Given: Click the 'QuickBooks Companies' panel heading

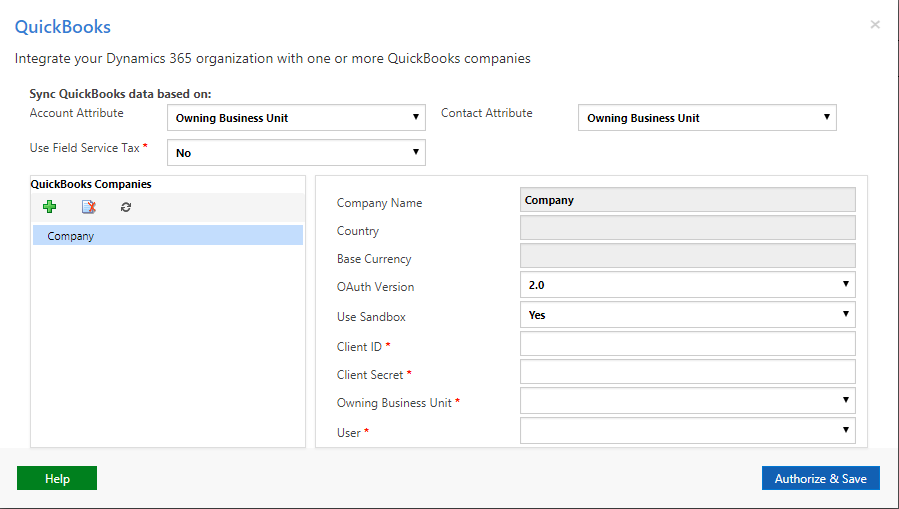Looking at the screenshot, I should pos(91,184).
